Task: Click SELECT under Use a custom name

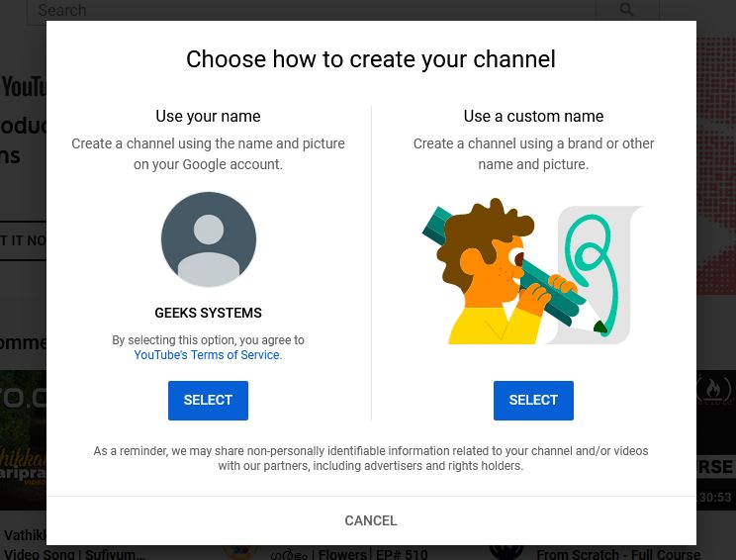Action: pos(533,400)
